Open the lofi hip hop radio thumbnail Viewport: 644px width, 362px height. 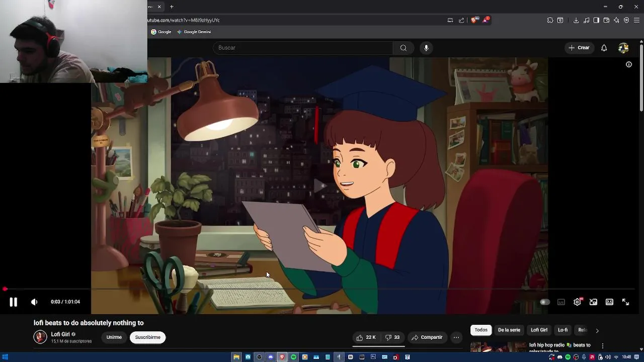(498, 347)
